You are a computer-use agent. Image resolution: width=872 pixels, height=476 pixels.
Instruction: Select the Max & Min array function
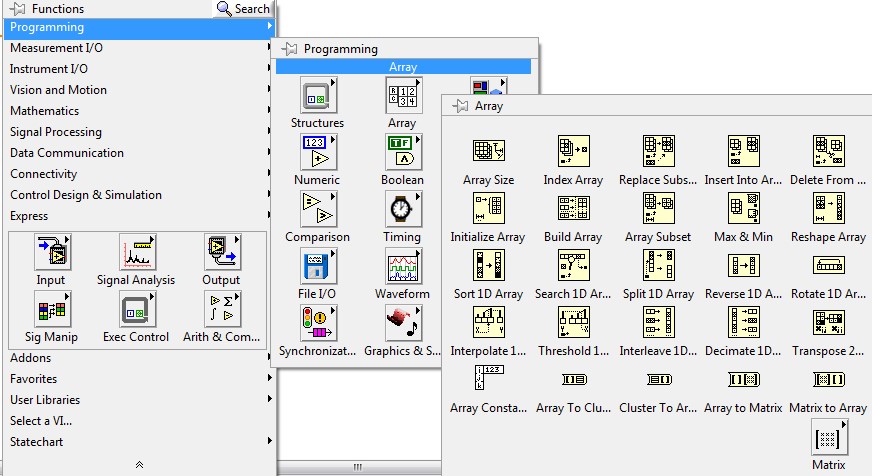[x=744, y=208]
